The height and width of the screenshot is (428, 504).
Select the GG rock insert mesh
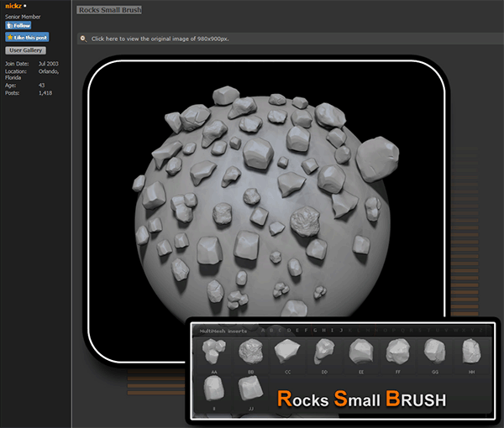point(434,352)
